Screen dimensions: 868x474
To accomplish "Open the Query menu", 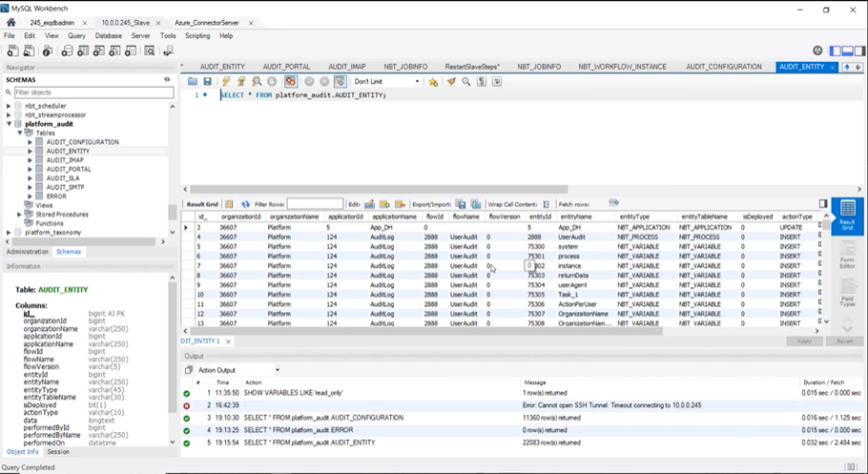I will pos(76,35).
